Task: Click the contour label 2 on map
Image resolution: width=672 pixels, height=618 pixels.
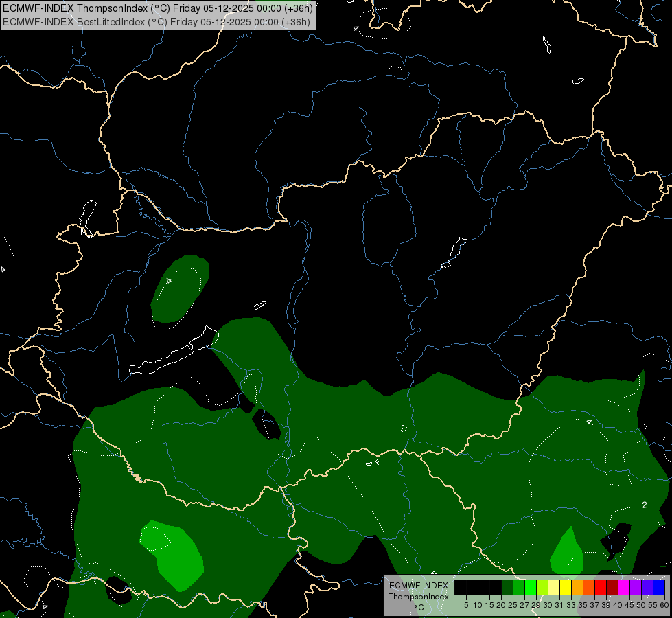Action: [645, 505]
